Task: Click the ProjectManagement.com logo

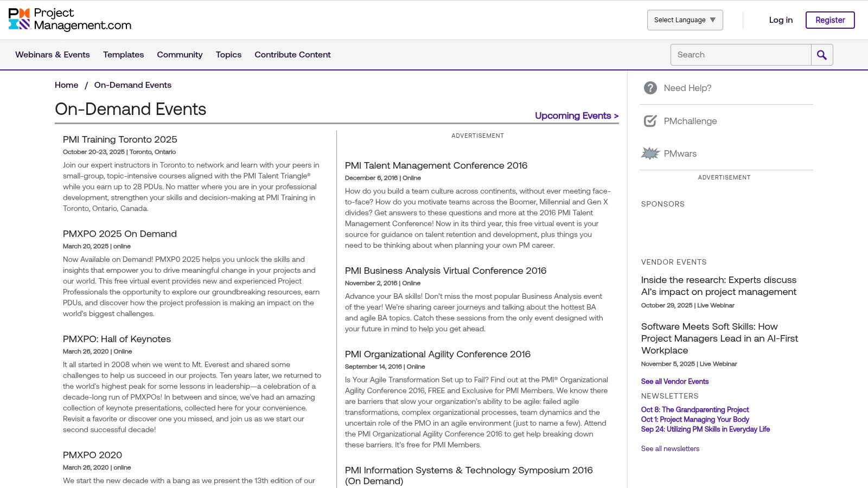Action: (x=71, y=19)
